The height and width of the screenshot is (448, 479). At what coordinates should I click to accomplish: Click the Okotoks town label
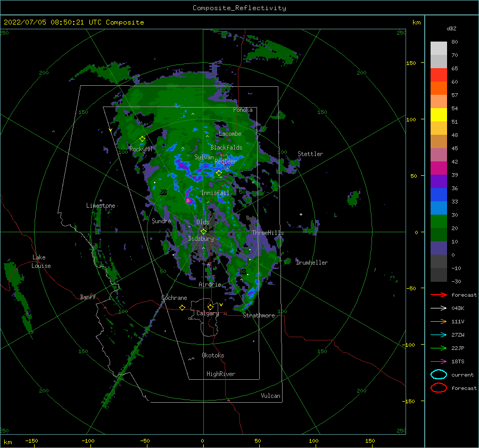[213, 355]
